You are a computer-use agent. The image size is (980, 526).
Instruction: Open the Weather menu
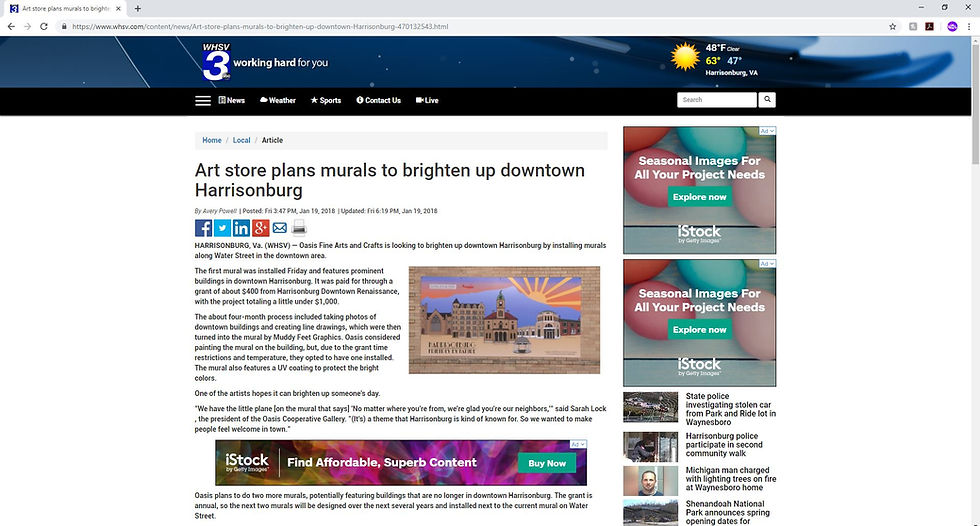[278, 100]
